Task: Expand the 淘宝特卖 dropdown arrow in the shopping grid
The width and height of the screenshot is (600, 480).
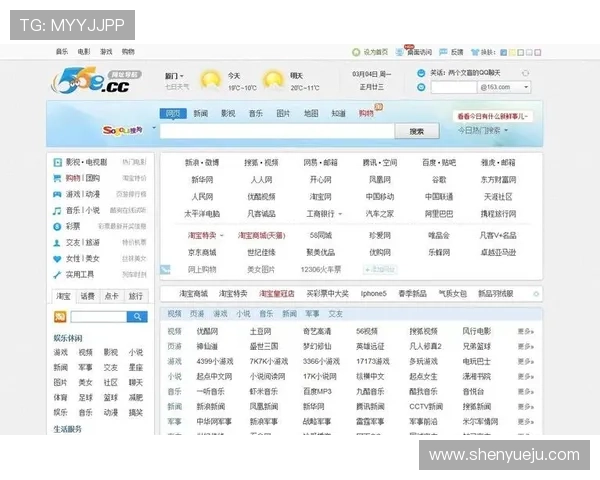Action: point(222,235)
